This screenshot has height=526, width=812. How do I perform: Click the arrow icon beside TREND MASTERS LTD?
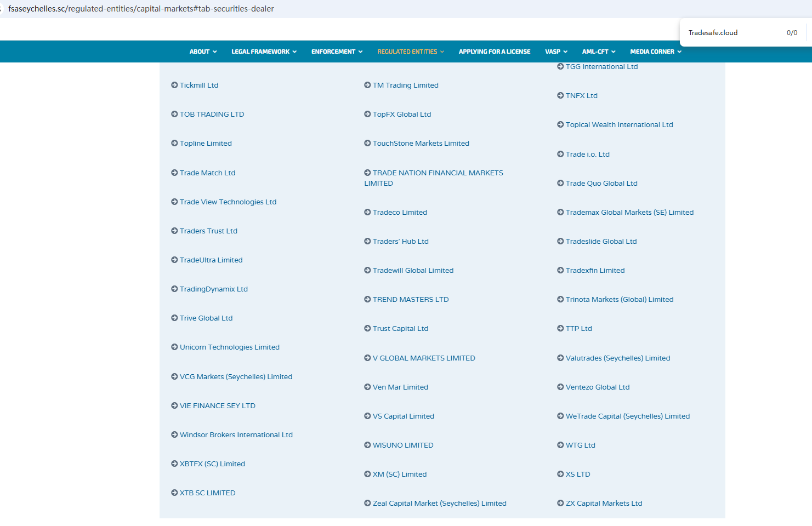367,299
